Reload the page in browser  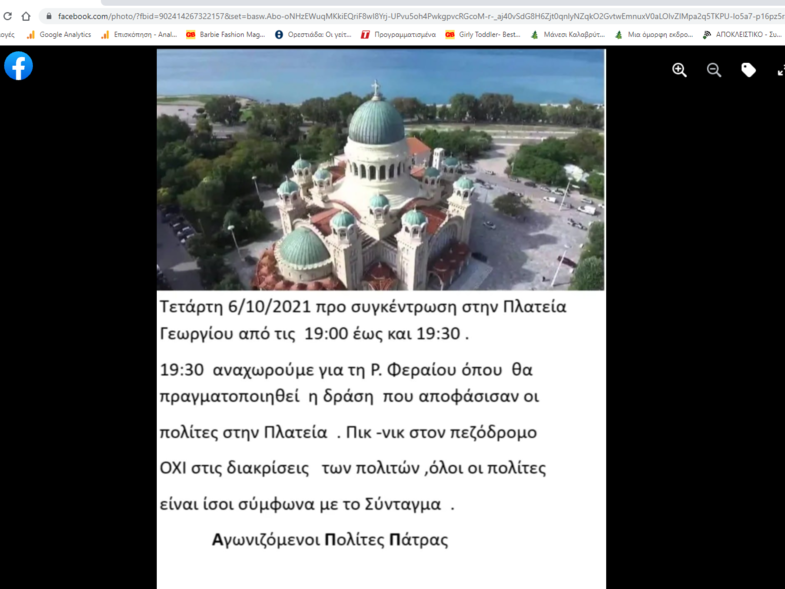tap(8, 16)
